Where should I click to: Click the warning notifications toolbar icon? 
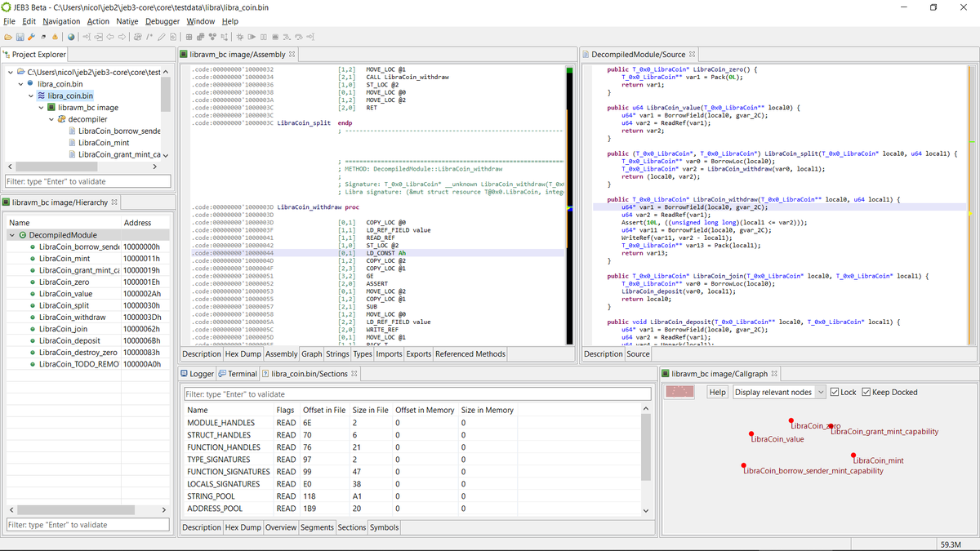[x=55, y=37]
